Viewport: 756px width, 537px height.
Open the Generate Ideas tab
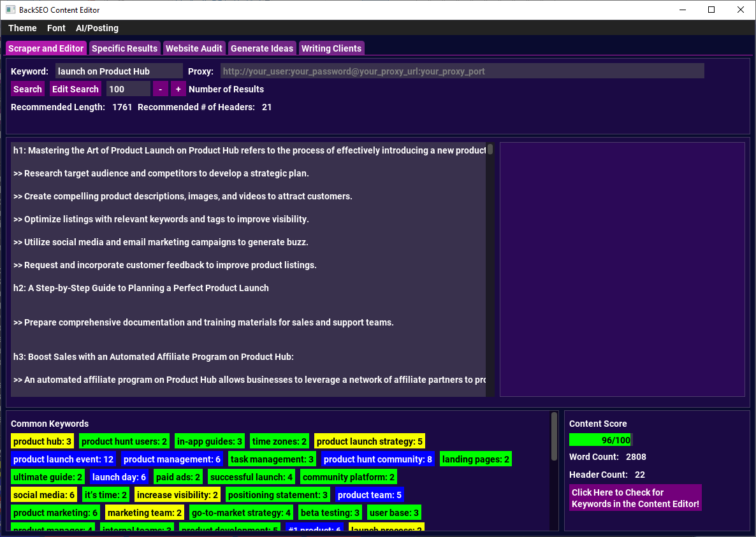[262, 48]
